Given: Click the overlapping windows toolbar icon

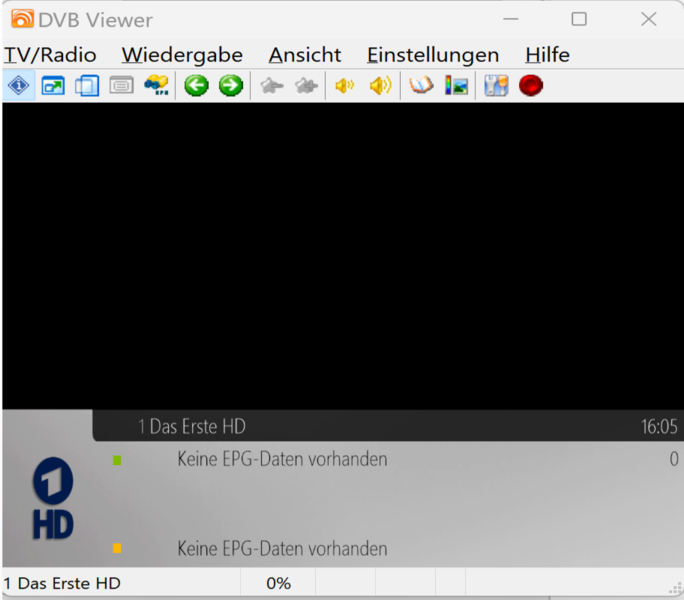Looking at the screenshot, I should tap(87, 86).
